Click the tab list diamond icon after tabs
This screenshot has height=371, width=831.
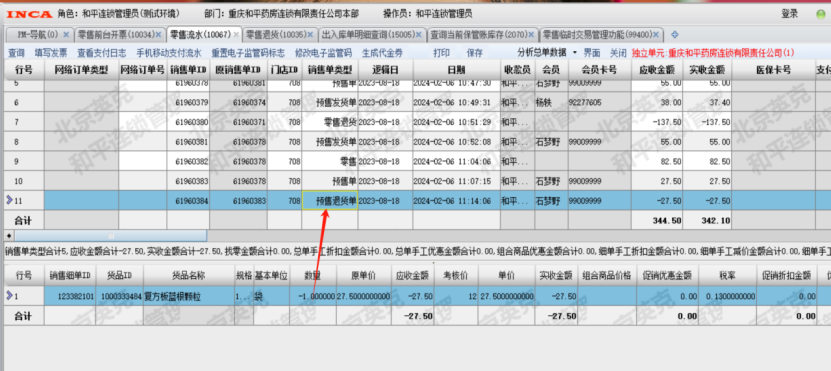[x=675, y=35]
